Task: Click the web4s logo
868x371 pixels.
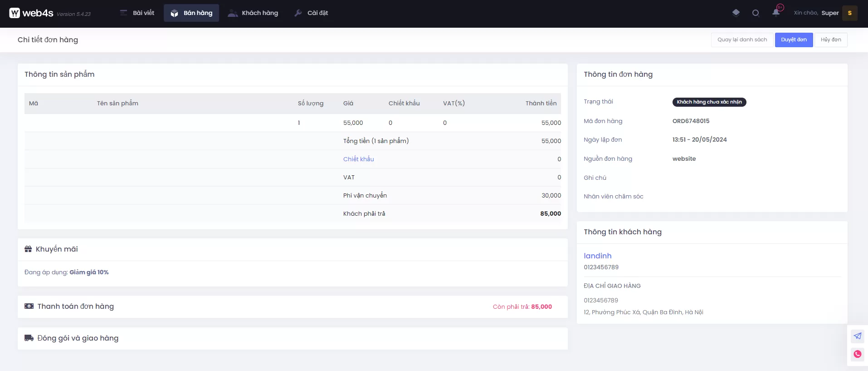Action: point(31,13)
